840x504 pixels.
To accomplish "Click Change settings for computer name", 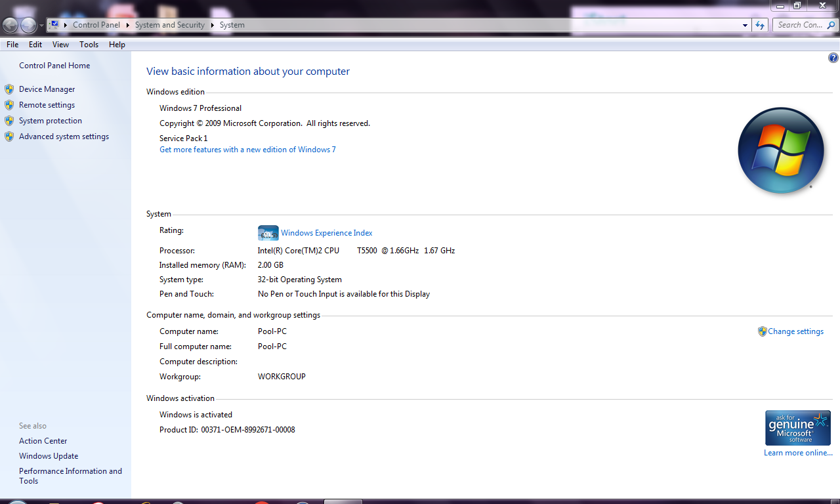I will click(795, 331).
